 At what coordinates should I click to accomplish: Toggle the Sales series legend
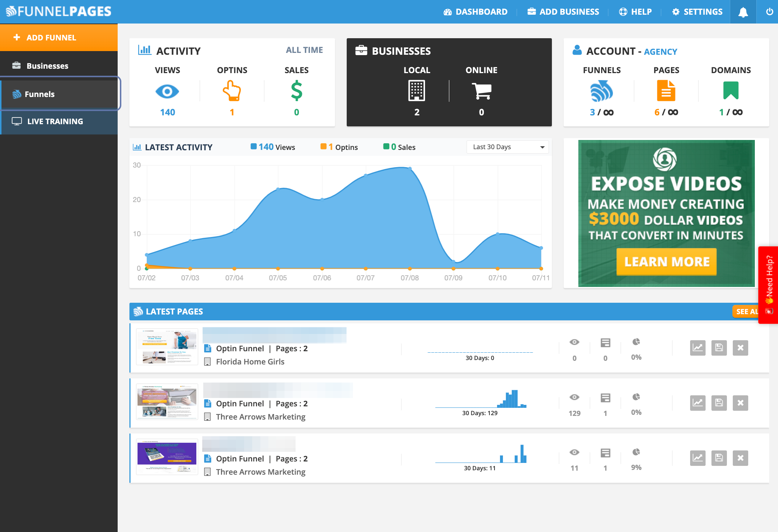tap(399, 147)
